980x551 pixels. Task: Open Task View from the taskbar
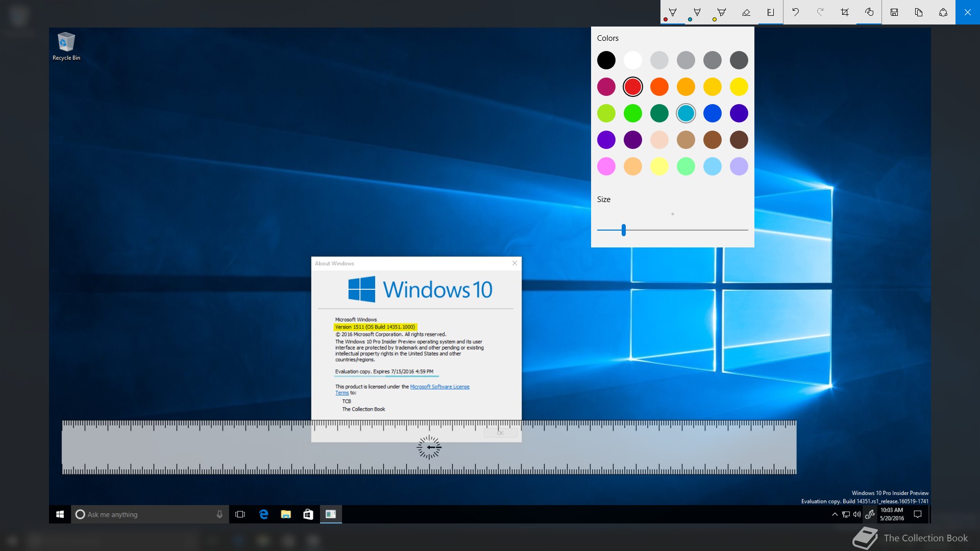[x=240, y=514]
